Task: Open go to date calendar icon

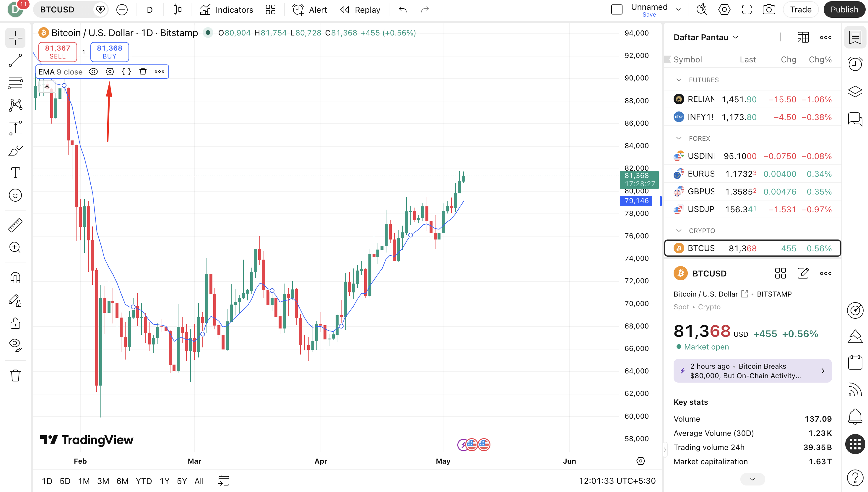Action: point(223,480)
